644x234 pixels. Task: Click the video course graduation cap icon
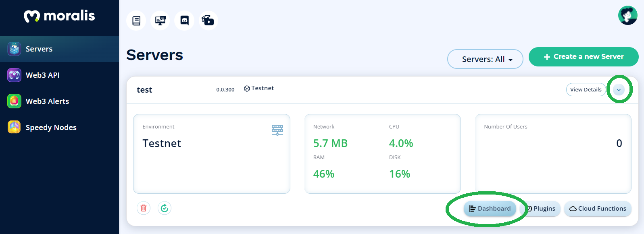click(208, 21)
